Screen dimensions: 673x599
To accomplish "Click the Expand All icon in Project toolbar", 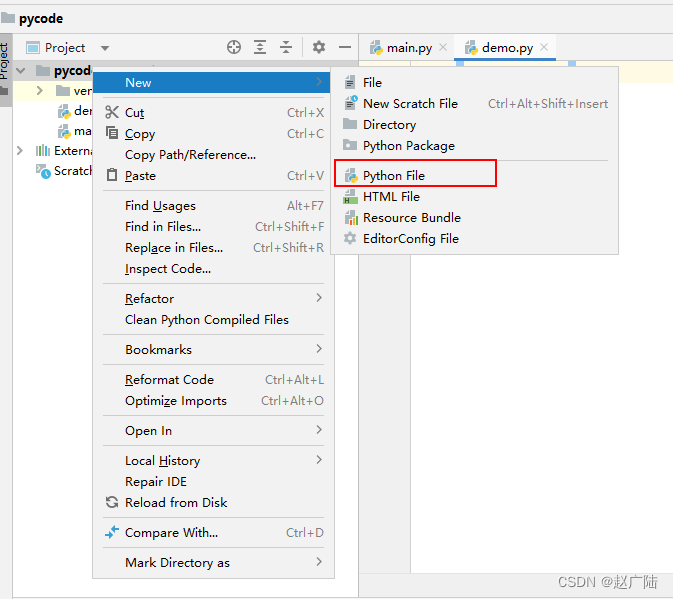I will [260, 47].
